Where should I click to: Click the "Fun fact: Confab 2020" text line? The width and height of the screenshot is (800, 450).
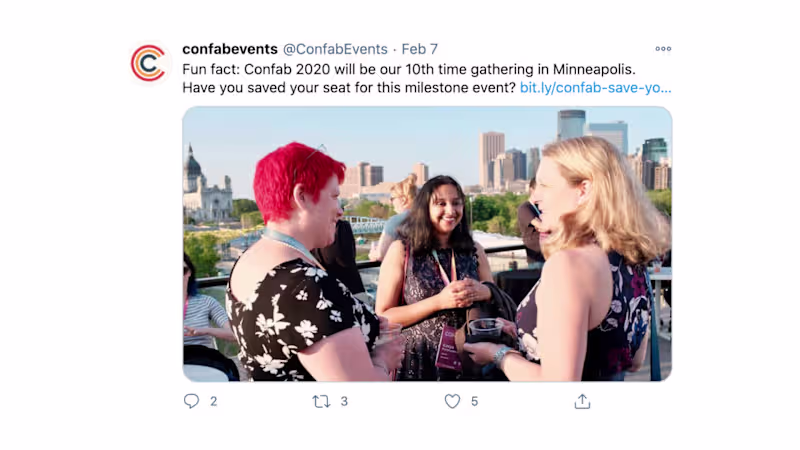pyautogui.click(x=408, y=69)
